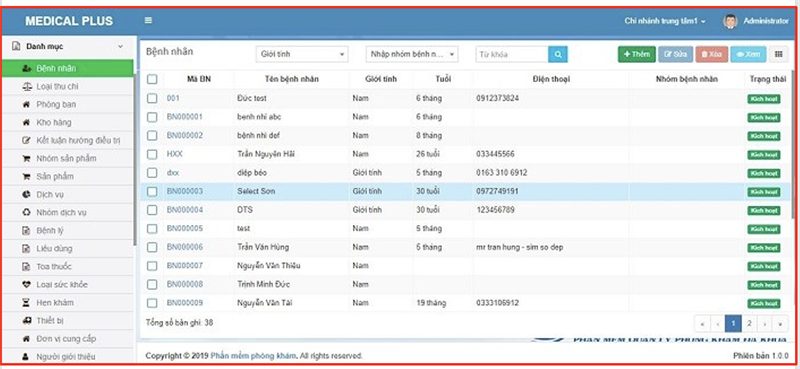The image size is (800, 369).
Task: Click the Tuổi column header
Action: pyautogui.click(x=443, y=79)
